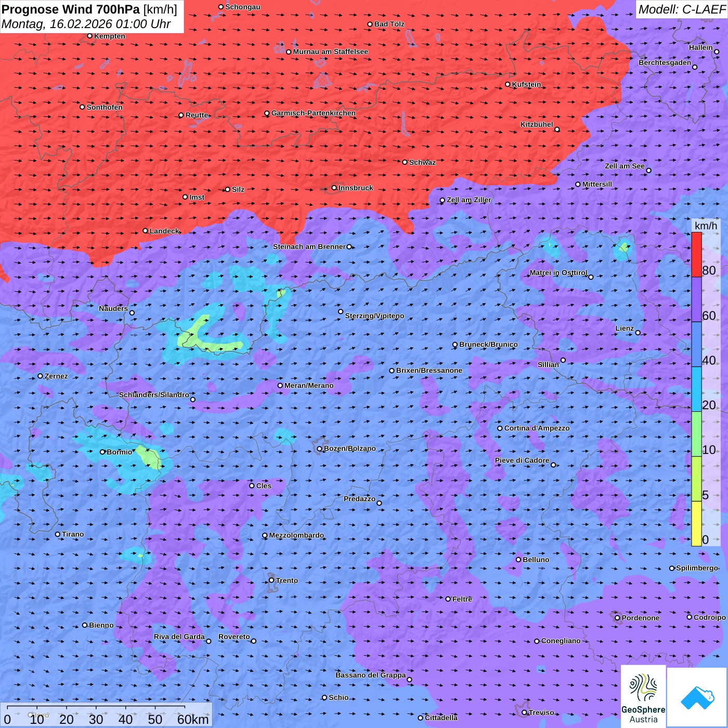Screen dimensions: 728x728
Task: Click the Schongau town label
Action: 242,7
